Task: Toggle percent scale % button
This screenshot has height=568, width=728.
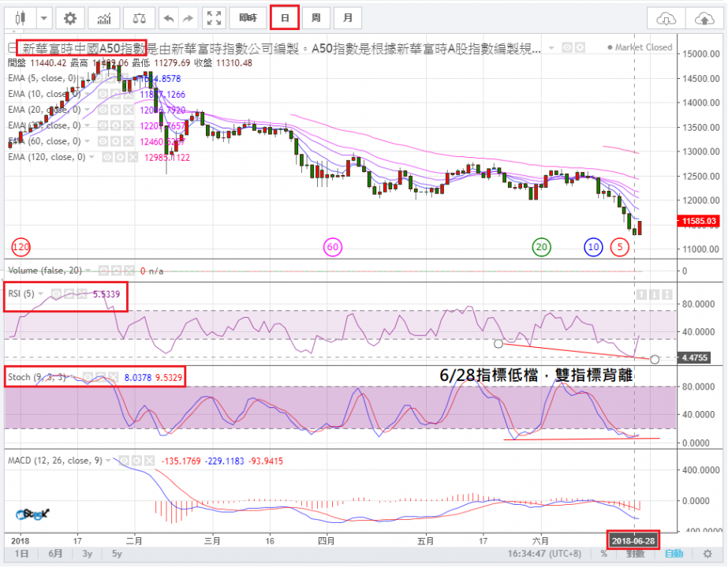Action: click(x=603, y=554)
